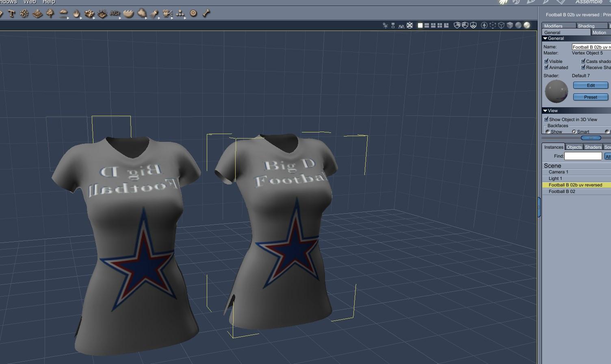Click the object Name input field
611x364 pixels.
pyautogui.click(x=591, y=47)
